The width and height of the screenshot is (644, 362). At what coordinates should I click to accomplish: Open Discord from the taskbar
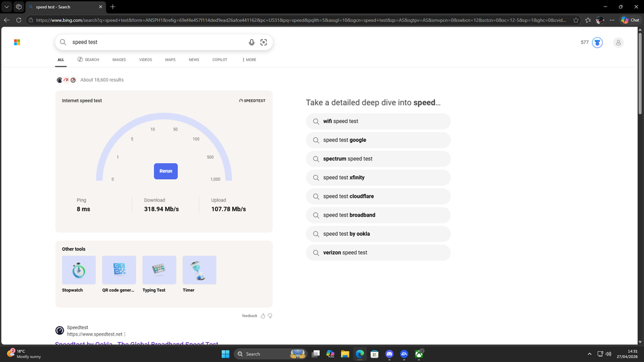point(389,354)
